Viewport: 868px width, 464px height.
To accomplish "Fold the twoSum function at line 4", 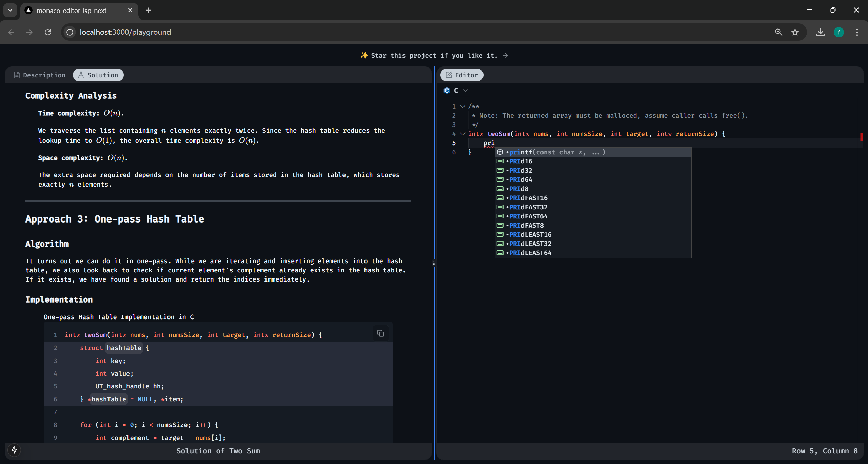I will (462, 134).
